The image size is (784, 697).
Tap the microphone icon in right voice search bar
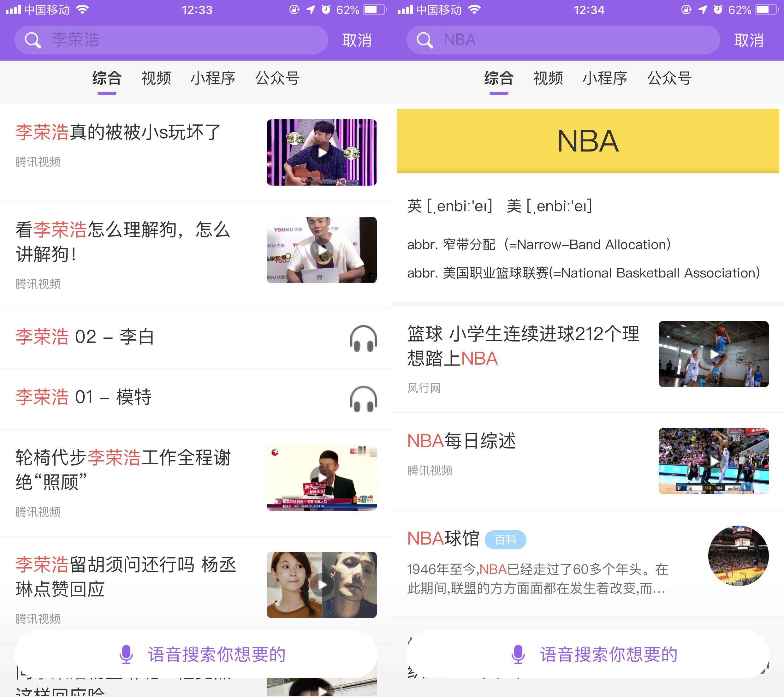(518, 654)
